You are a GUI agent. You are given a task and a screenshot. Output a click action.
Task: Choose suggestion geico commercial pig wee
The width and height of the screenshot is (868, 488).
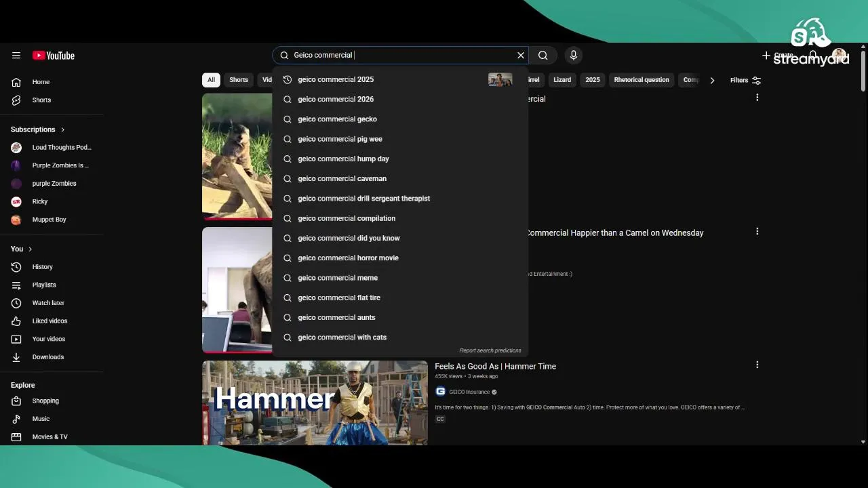pyautogui.click(x=400, y=139)
